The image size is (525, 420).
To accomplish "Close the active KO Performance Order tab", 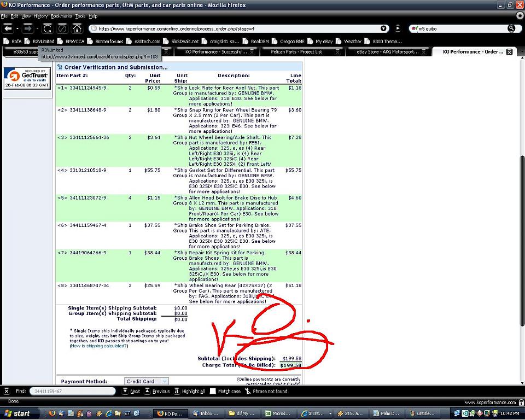I will tap(509, 52).
